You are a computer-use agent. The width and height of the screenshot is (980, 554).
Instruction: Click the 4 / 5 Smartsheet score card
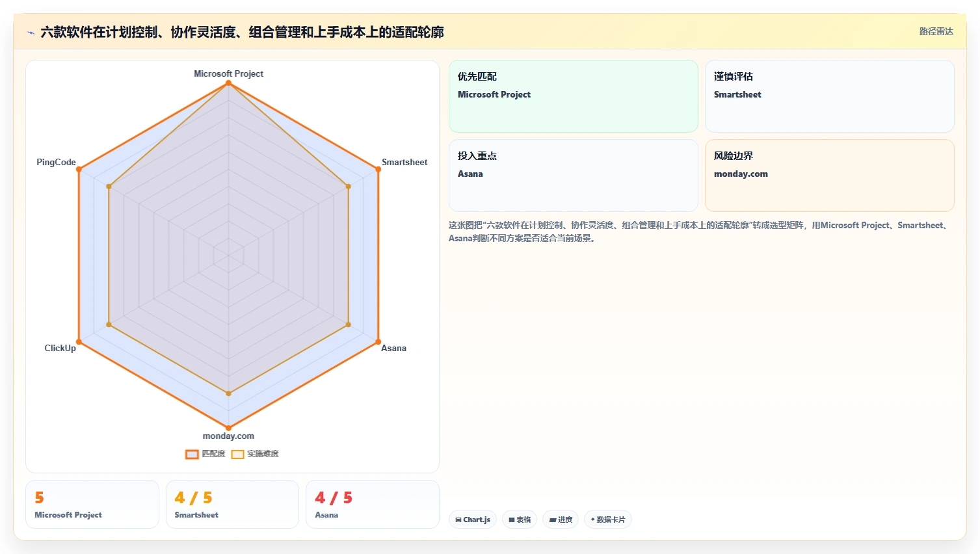point(232,504)
